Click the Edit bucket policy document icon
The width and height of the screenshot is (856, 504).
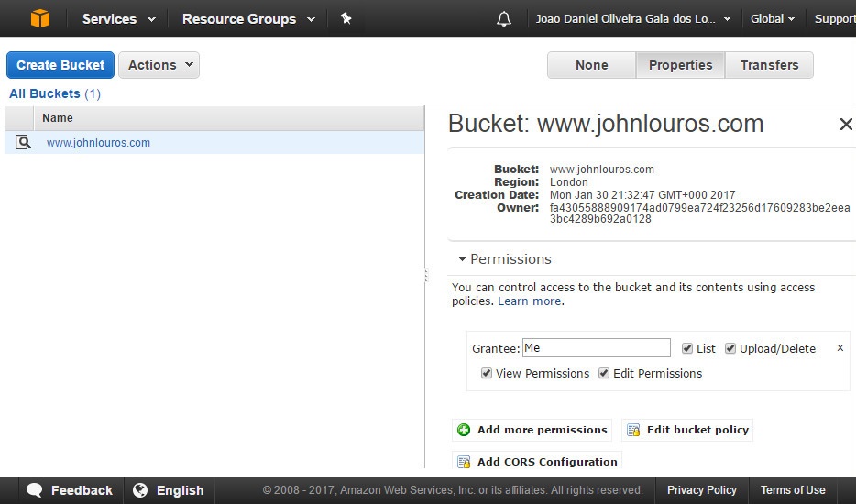coord(633,430)
